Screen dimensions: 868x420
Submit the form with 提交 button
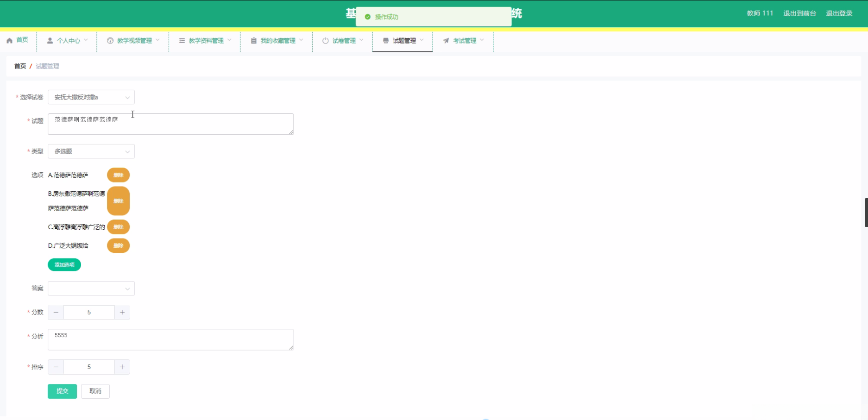tap(62, 391)
